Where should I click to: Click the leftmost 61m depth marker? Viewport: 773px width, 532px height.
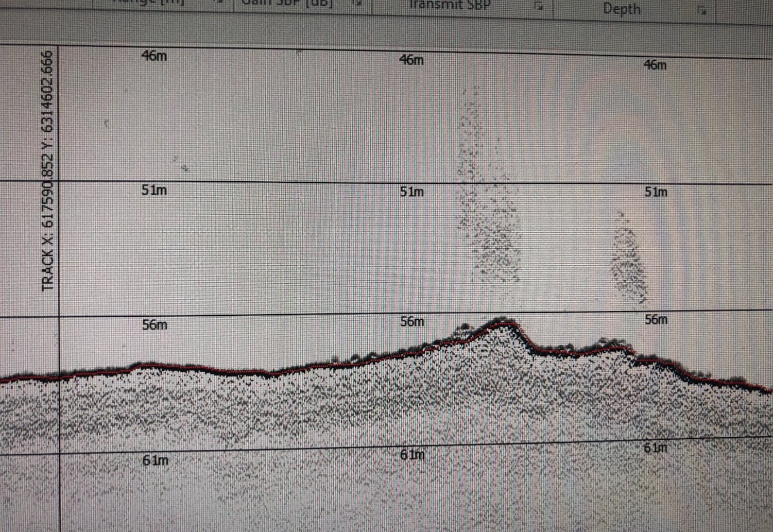[x=155, y=460]
